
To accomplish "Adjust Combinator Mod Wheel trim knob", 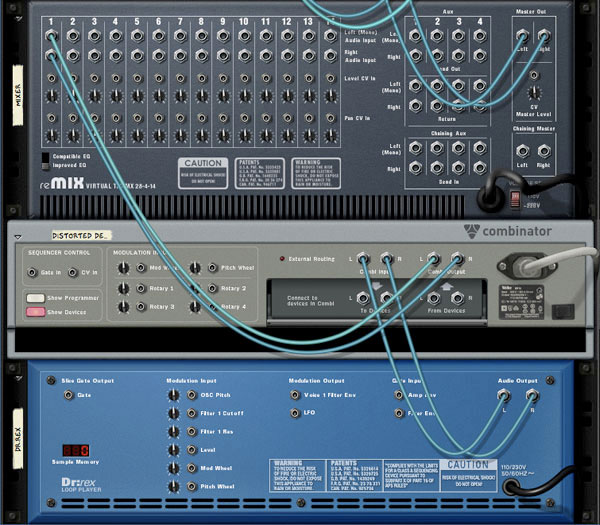I will [123, 268].
